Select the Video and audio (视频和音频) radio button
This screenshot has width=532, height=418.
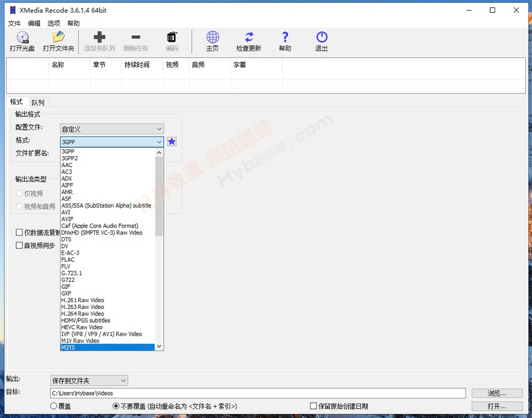pos(20,206)
